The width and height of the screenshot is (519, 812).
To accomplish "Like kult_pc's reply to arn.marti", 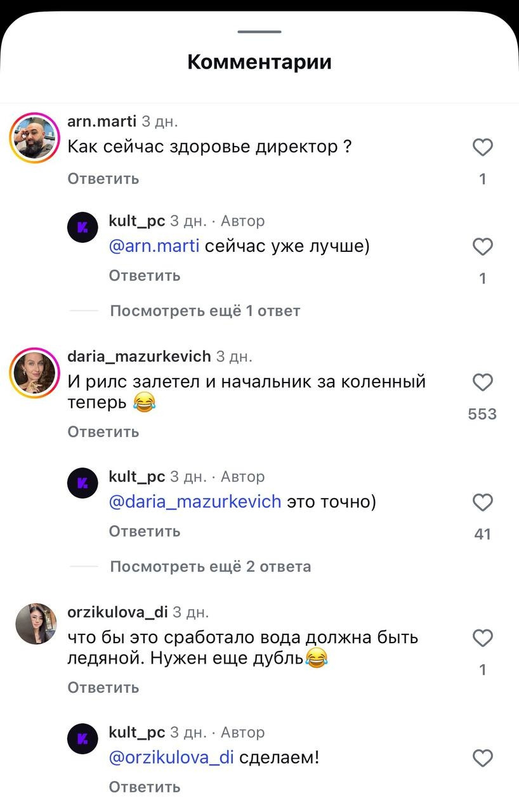I will click(483, 247).
